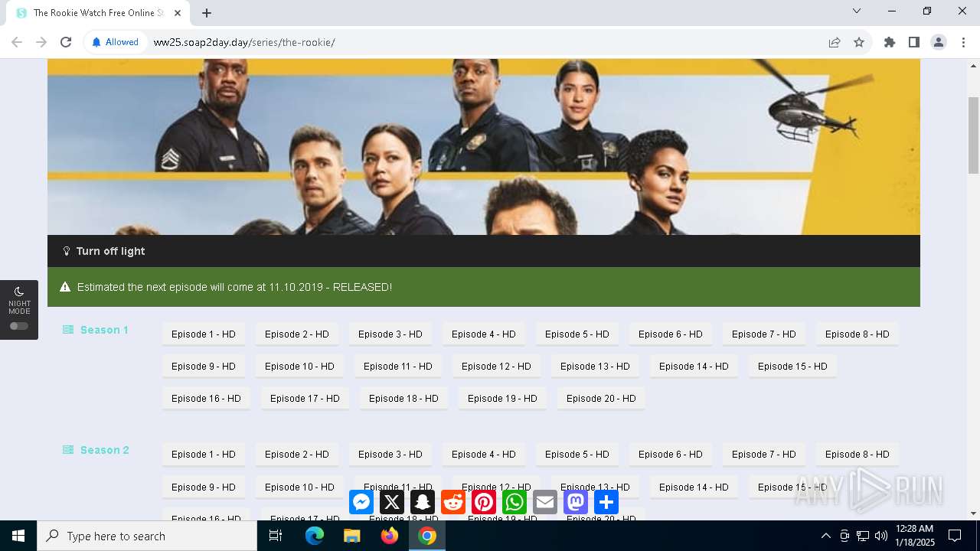
Task: Play Season 1 Episode 5 - HD
Action: click(577, 334)
